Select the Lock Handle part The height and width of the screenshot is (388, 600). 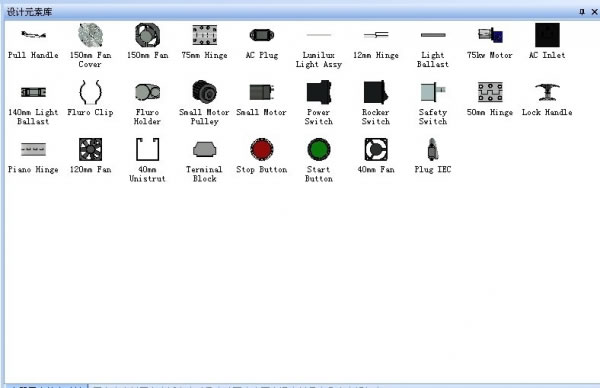coord(547,92)
